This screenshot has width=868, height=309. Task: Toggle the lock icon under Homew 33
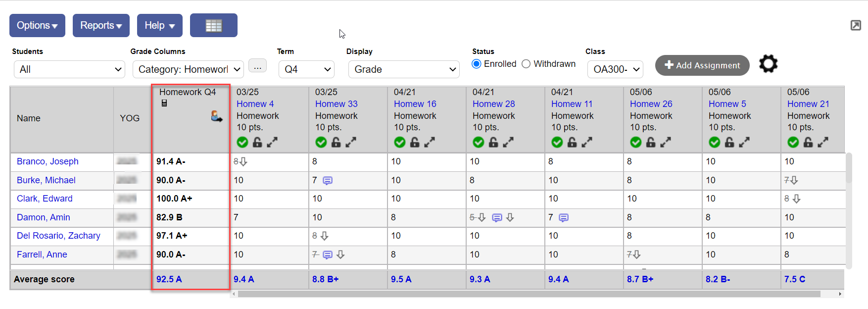[x=336, y=142]
